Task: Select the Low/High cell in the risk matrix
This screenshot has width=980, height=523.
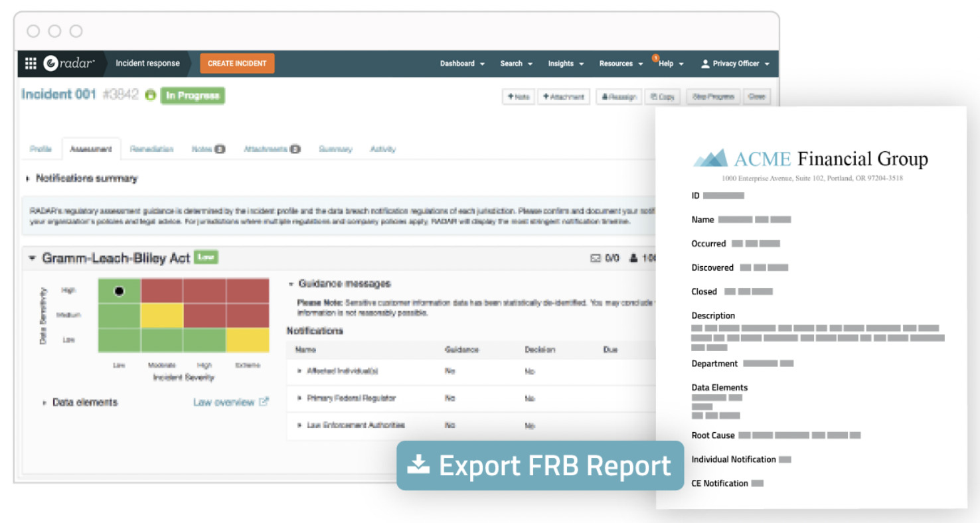Action: pyautogui.click(x=120, y=290)
